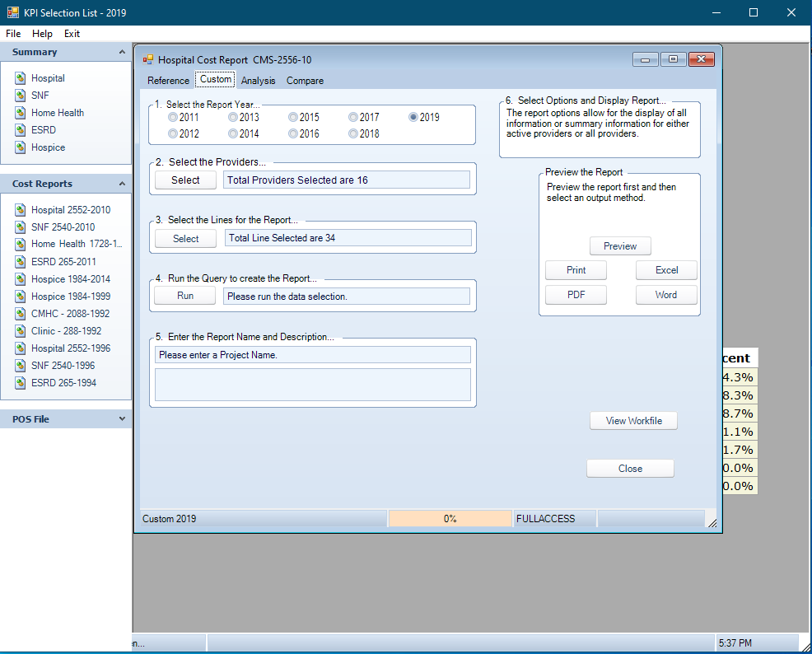
Task: Export the report to Word
Action: pos(666,295)
